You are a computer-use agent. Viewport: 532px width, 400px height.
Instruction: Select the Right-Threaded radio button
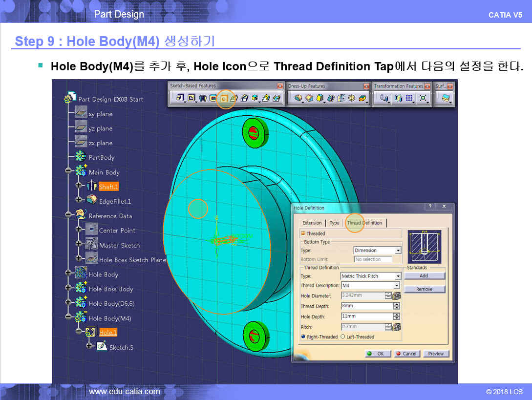click(x=303, y=337)
